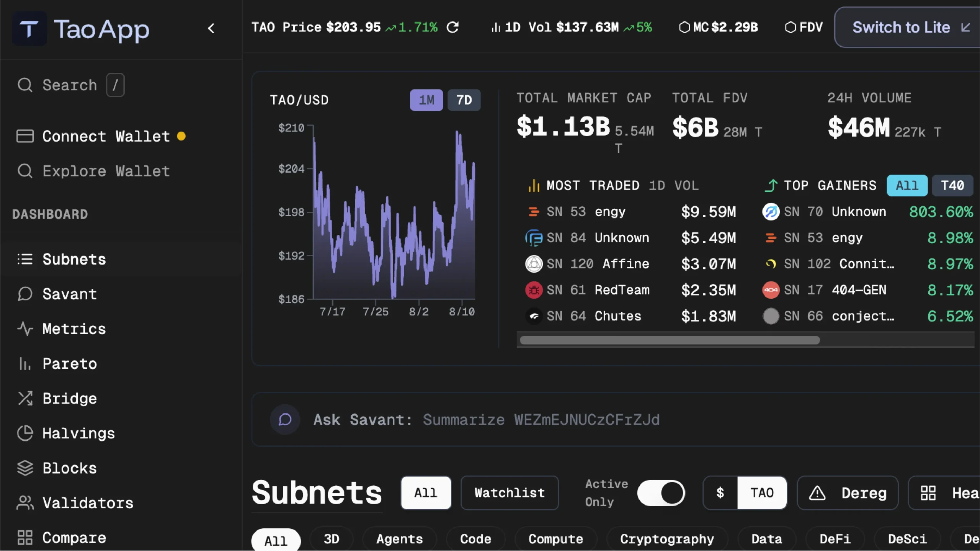Filter subnets by Cryptography category
Screen dimensions: 980x551
(667, 539)
